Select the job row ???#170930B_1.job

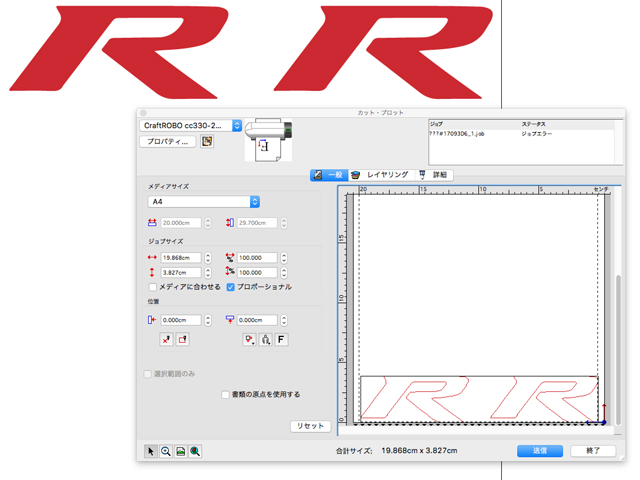click(x=521, y=134)
